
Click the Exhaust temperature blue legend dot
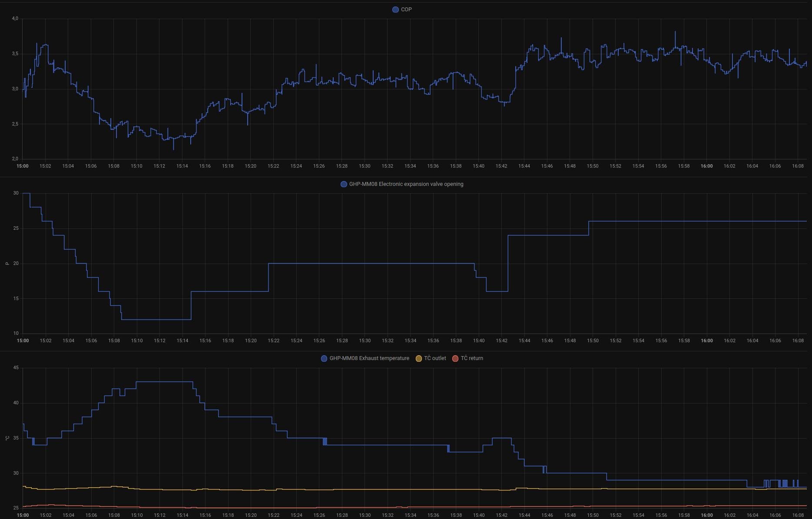coord(324,358)
